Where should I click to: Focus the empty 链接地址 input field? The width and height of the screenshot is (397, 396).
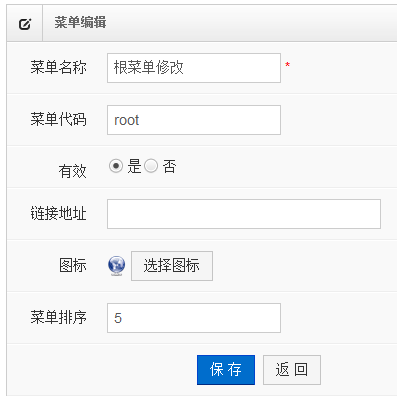[x=244, y=214]
